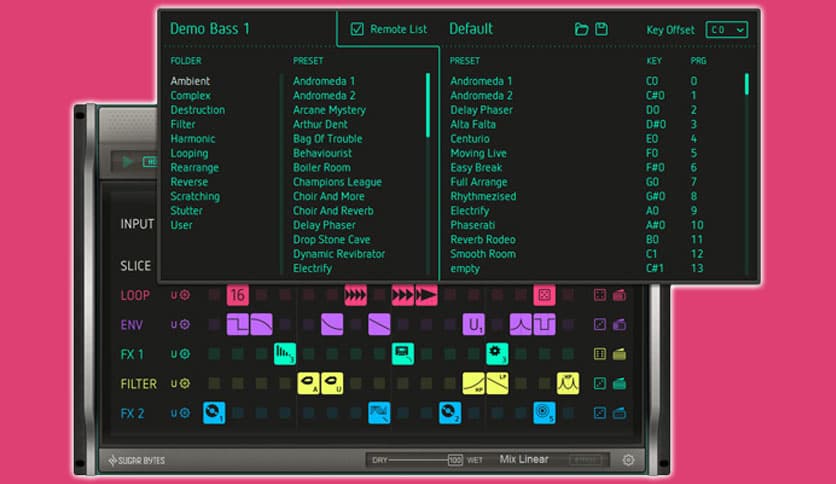Toggle the U button on FX 1 row
The height and width of the screenshot is (484, 836).
174,353
